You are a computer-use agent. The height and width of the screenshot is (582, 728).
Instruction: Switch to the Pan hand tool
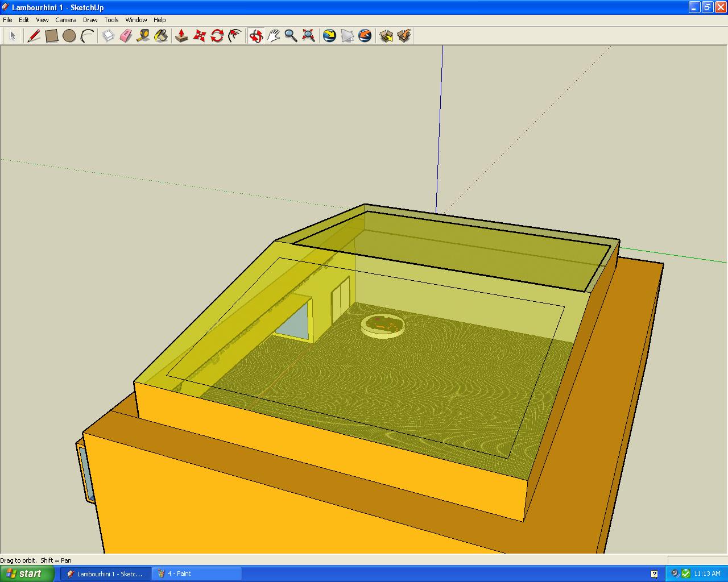pos(274,36)
